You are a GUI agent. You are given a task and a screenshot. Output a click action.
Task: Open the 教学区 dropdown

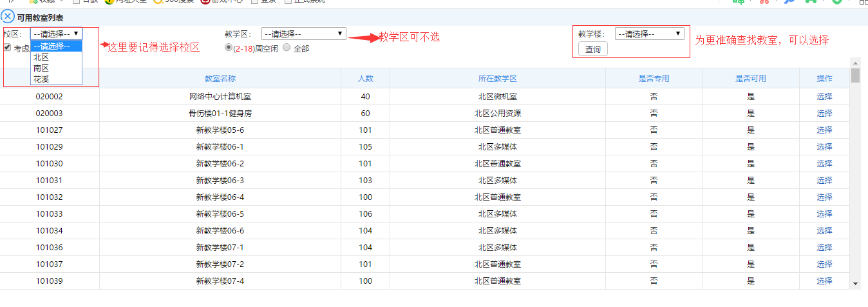click(x=303, y=34)
